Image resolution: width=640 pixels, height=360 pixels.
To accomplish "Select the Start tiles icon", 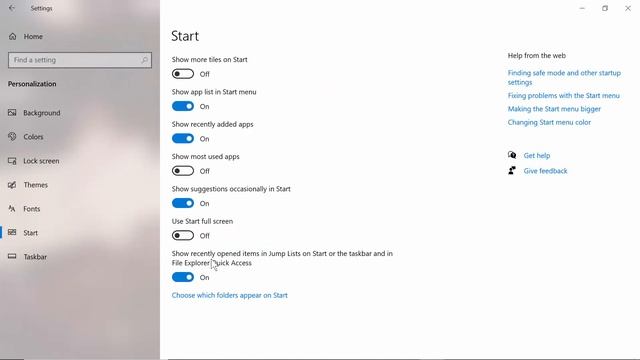I will [12, 232].
